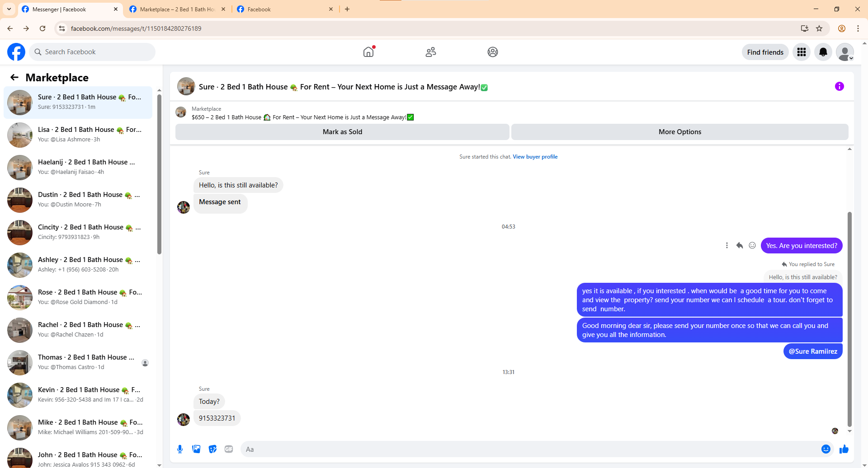Open the Notifications bell

tap(823, 52)
